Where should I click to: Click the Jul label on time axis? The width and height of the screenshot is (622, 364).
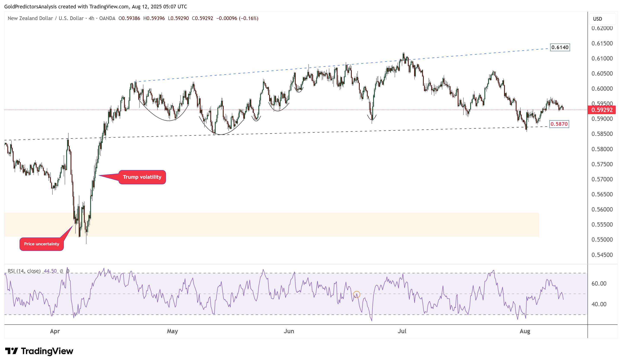click(x=402, y=331)
